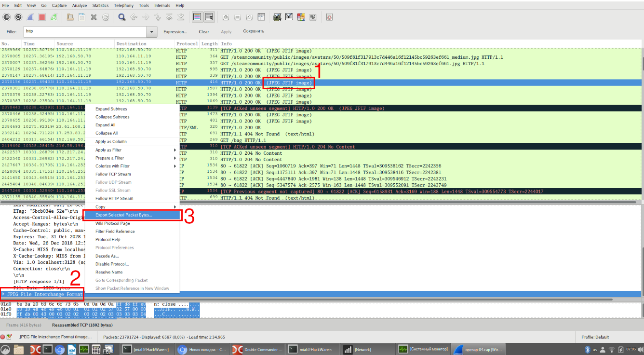The width and height of the screenshot is (644, 355).
Task: Click the reload capture file icon
Action: (x=106, y=17)
